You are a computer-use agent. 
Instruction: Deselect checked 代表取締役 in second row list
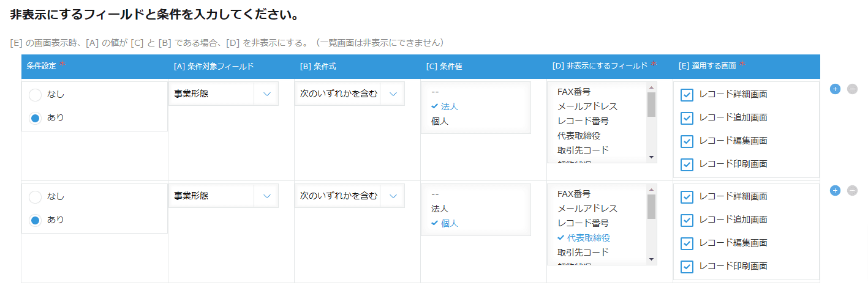coord(584,238)
